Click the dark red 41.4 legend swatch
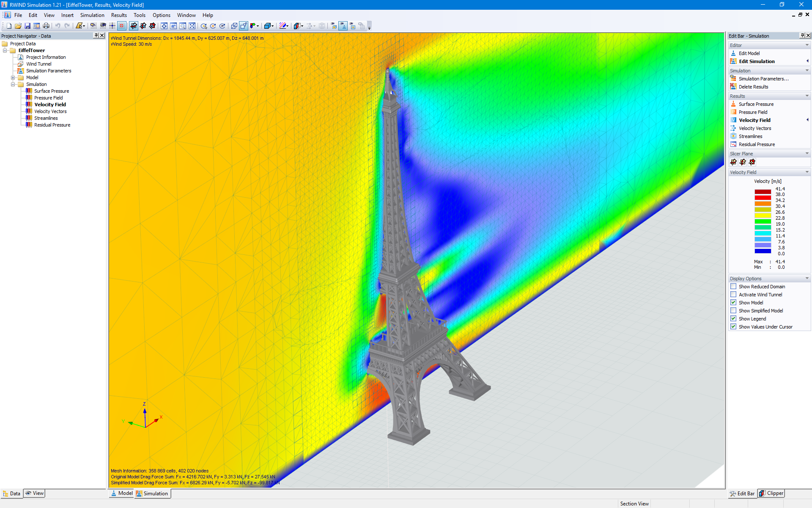The height and width of the screenshot is (508, 812). coord(763,192)
